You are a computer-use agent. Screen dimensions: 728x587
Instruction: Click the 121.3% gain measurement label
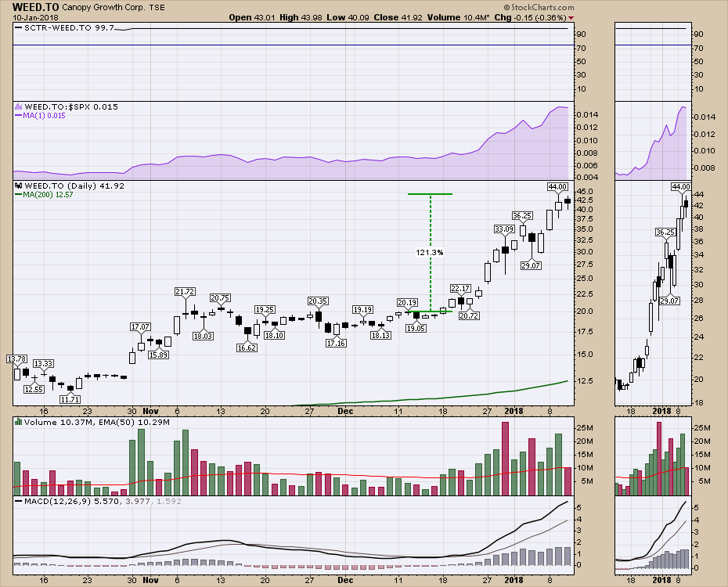tap(430, 253)
